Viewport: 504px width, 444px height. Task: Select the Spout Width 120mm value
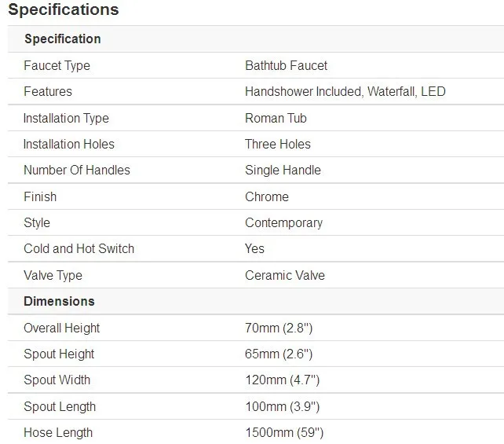(282, 380)
